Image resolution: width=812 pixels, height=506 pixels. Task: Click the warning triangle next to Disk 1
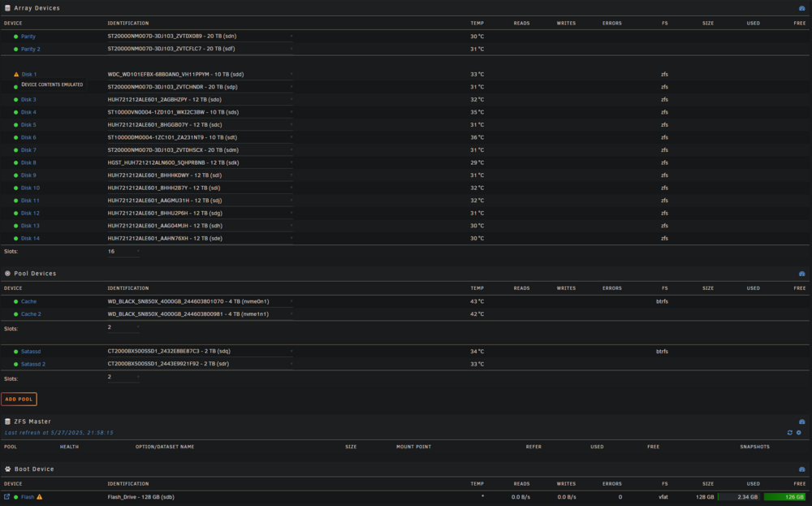[x=16, y=75]
